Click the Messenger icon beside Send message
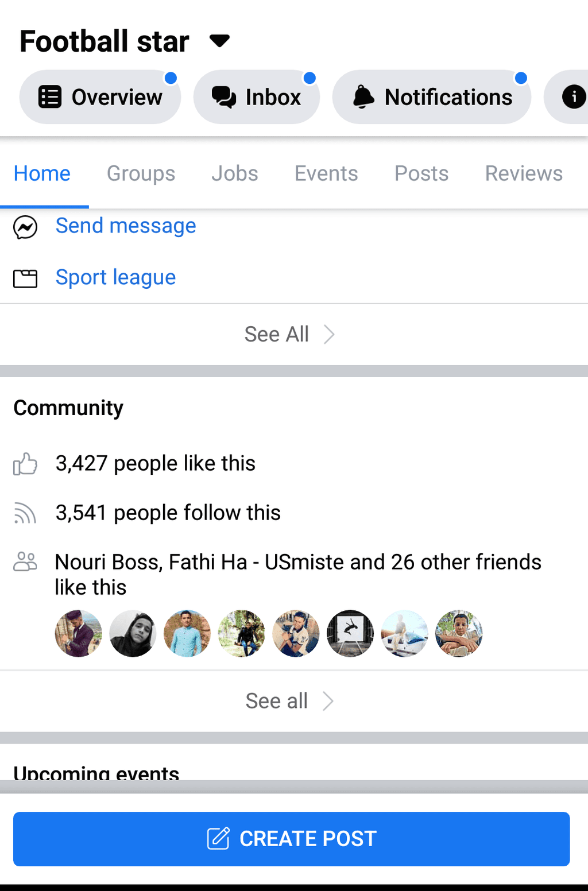The height and width of the screenshot is (891, 588). point(25,227)
